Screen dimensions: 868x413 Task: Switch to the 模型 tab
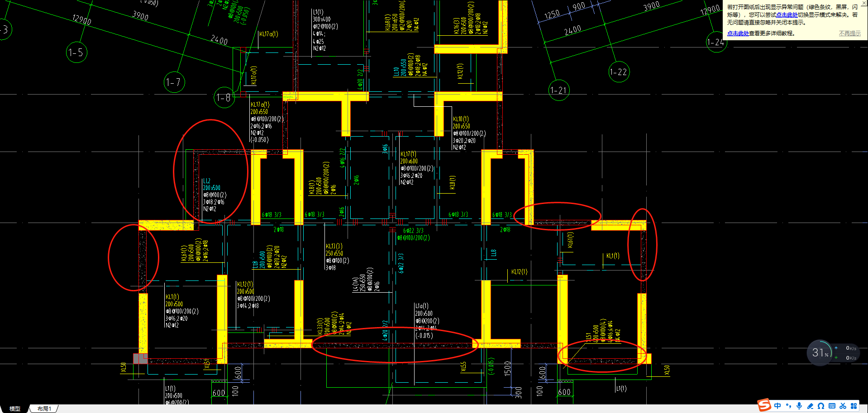pyautogui.click(x=15, y=408)
